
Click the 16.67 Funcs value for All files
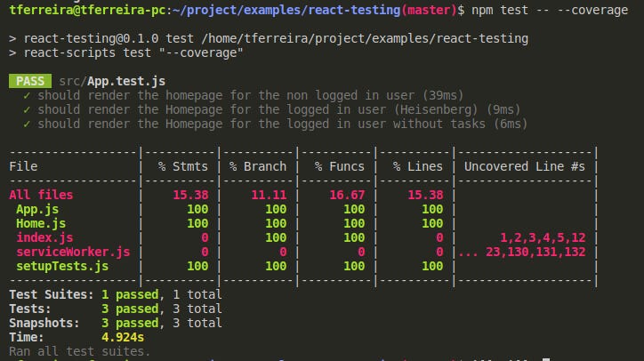coord(347,195)
